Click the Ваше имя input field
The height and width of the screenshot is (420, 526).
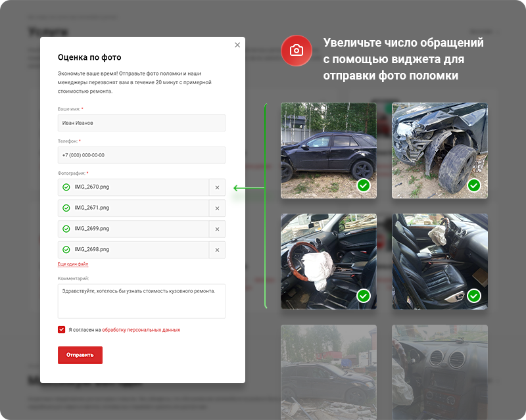click(141, 123)
